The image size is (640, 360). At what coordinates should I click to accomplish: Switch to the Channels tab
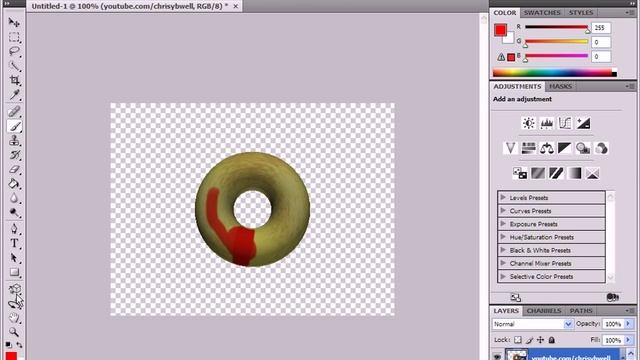(544, 311)
